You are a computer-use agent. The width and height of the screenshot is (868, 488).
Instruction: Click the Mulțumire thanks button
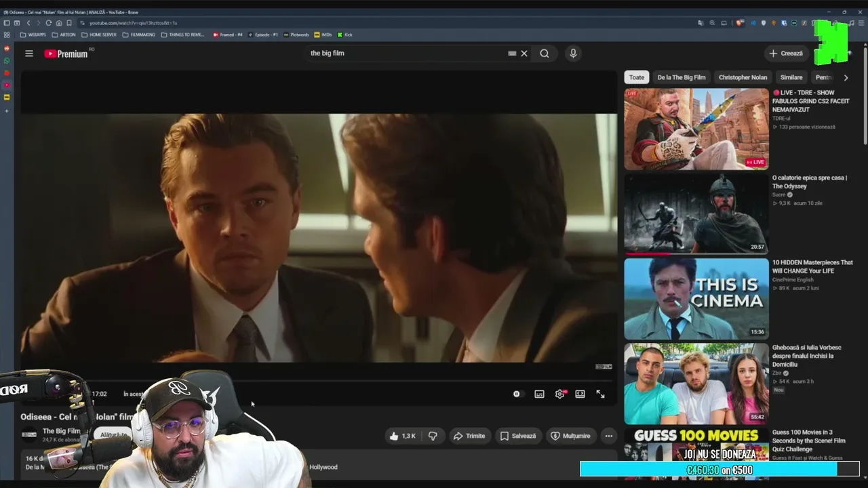(570, 436)
